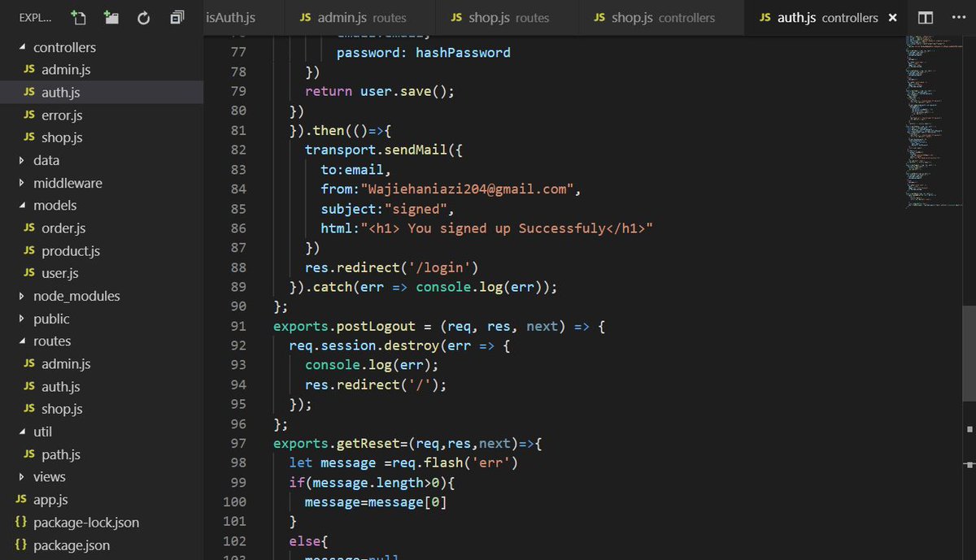This screenshot has height=560, width=976.
Task: Open admin.js in controllers folder
Action: point(102,70)
